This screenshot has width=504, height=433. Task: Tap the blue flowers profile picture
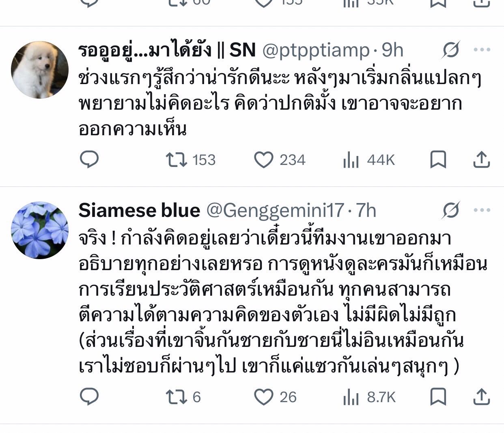point(40,230)
